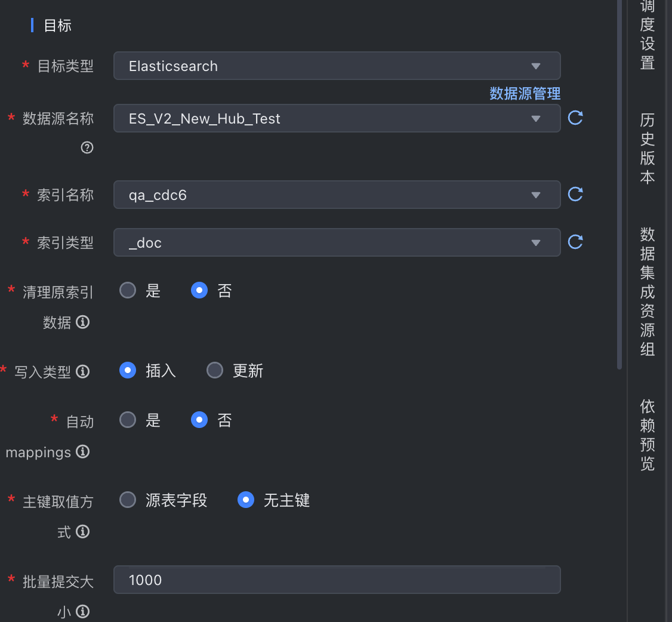Select 否 for 自动 mappings
The width and height of the screenshot is (672, 622).
(x=199, y=420)
